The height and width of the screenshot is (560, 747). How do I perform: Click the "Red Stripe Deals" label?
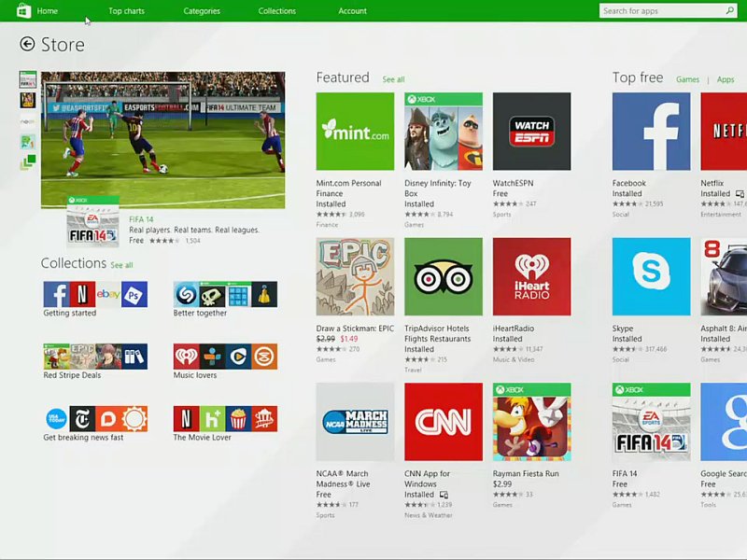[x=72, y=375]
